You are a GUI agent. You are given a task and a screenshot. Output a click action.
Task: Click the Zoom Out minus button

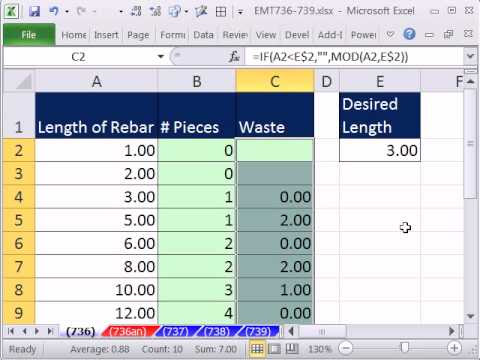(345, 348)
